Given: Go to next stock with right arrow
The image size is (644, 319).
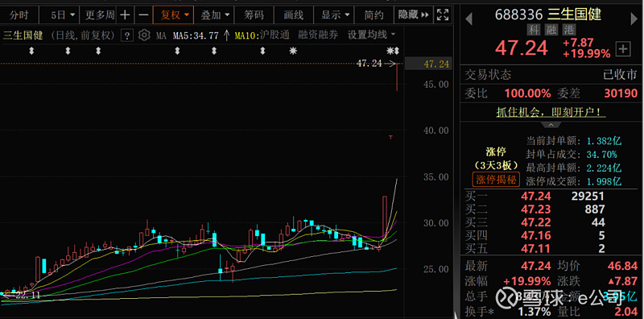Looking at the screenshot, I should pos(635,19).
